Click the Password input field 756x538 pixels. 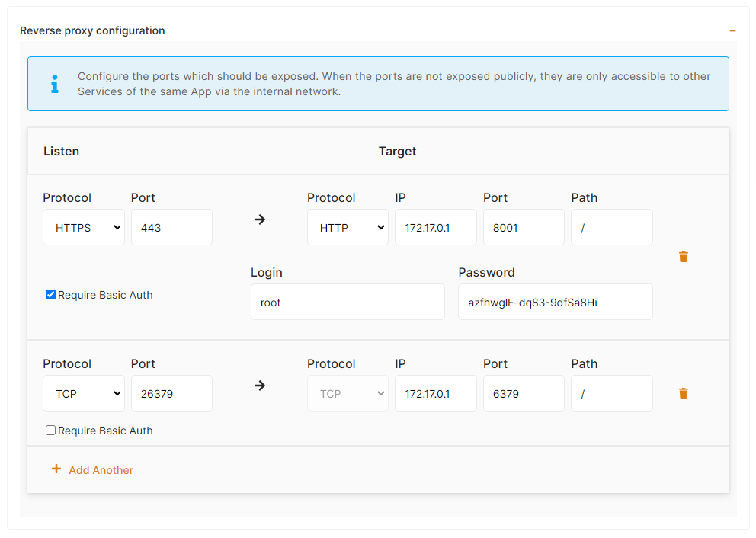555,302
